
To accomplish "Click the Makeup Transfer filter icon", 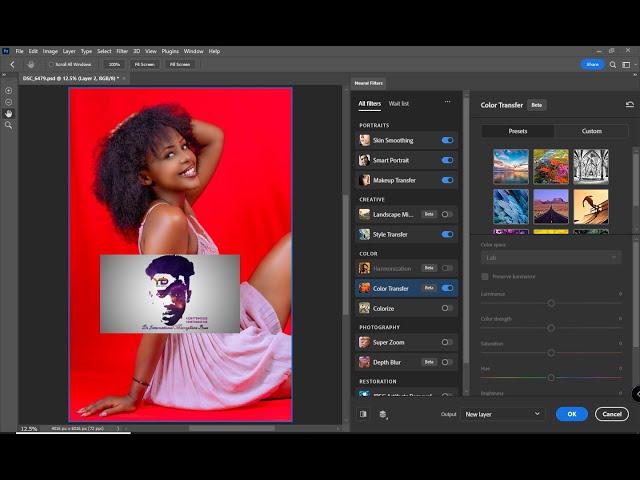I will 364,180.
